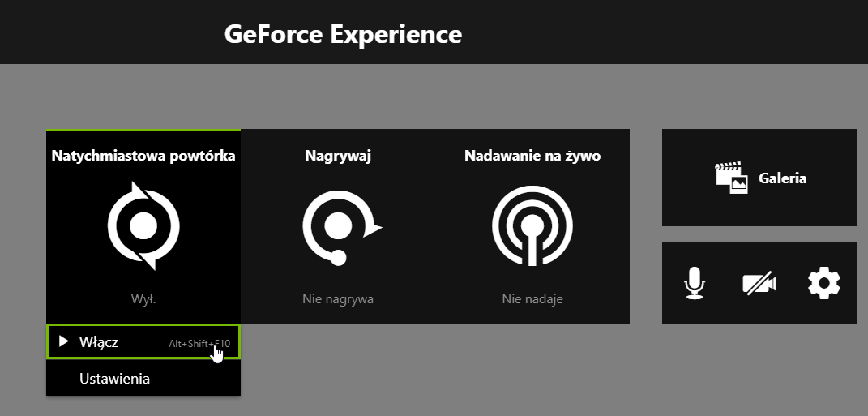Click the GeForce Experience title
The image size is (868, 416).
pyautogui.click(x=343, y=34)
